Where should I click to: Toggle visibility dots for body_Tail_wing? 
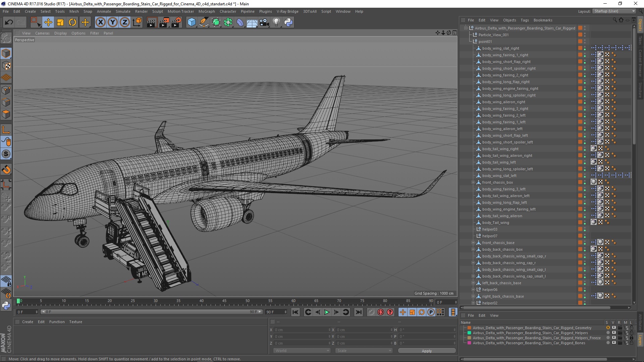585,223
